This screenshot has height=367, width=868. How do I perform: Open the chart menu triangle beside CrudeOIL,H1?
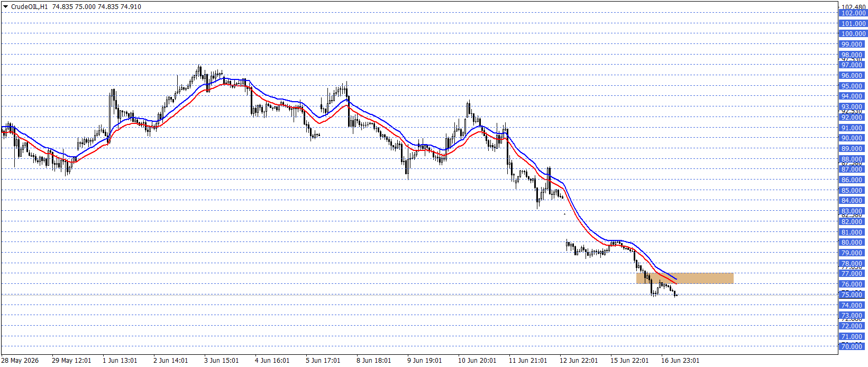coord(6,7)
